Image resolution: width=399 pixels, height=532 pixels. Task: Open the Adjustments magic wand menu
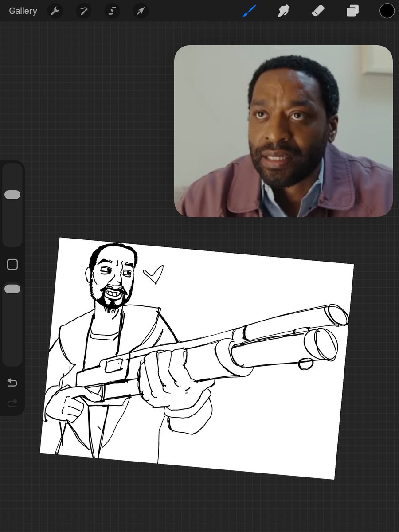tap(83, 11)
